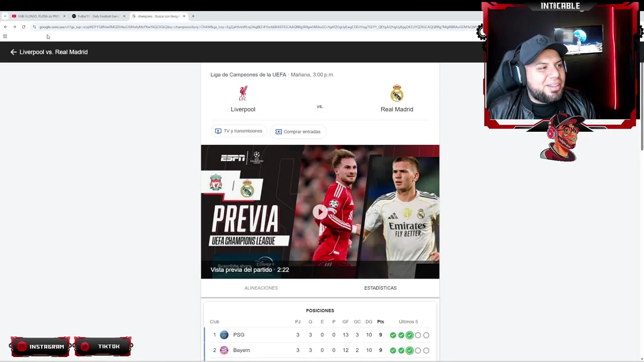Close the champions Google search tab
The image size is (644, 362).
click(184, 16)
